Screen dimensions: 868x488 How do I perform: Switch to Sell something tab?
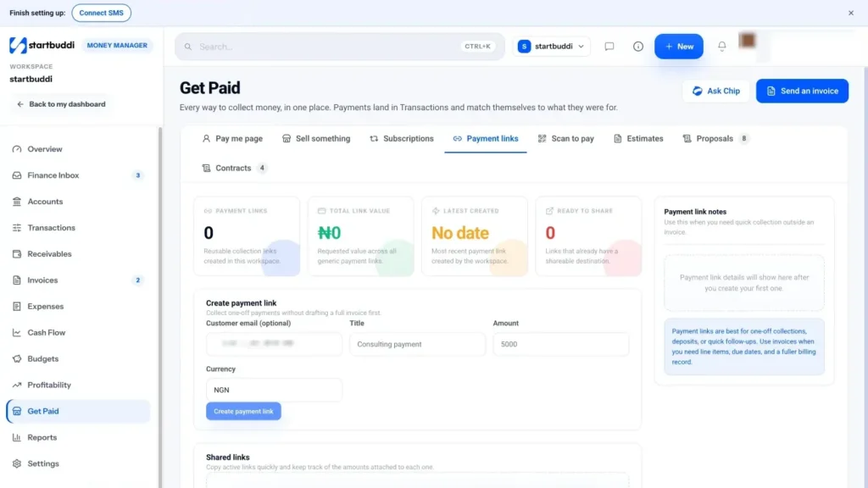(x=316, y=138)
